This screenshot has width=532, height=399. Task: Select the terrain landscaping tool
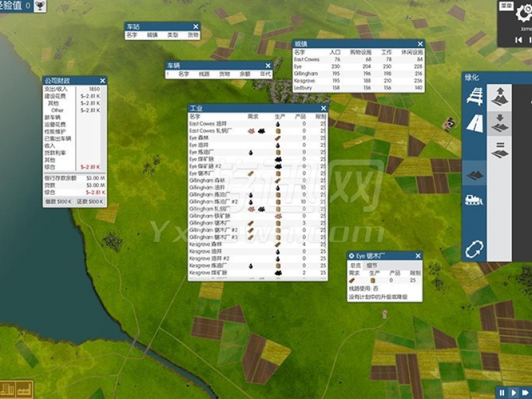pyautogui.click(x=474, y=175)
